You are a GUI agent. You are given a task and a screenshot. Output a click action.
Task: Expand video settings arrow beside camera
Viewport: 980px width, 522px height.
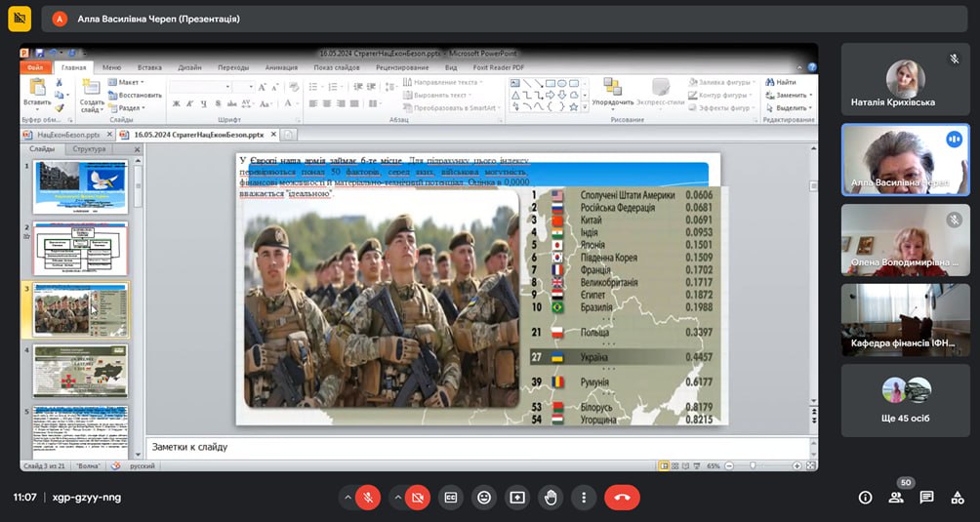click(x=397, y=498)
